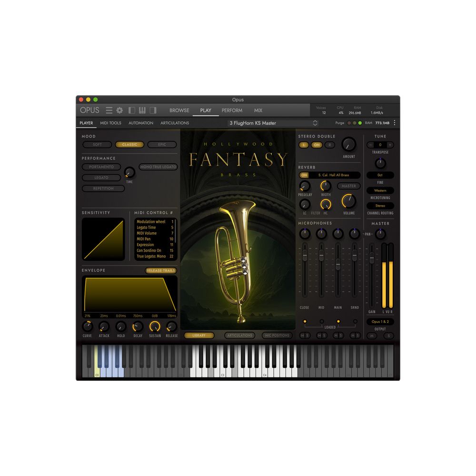476x476 pixels.
Task: Solo the master output with S
Action: click(x=388, y=336)
